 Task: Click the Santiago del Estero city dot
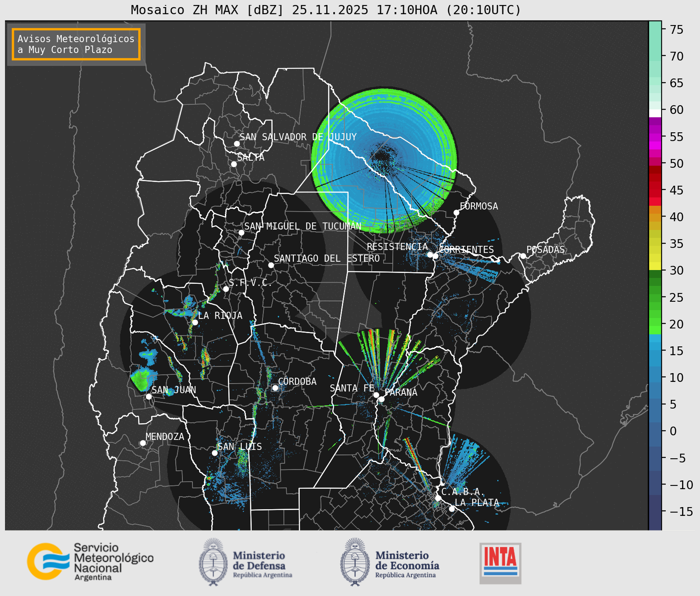[271, 265]
